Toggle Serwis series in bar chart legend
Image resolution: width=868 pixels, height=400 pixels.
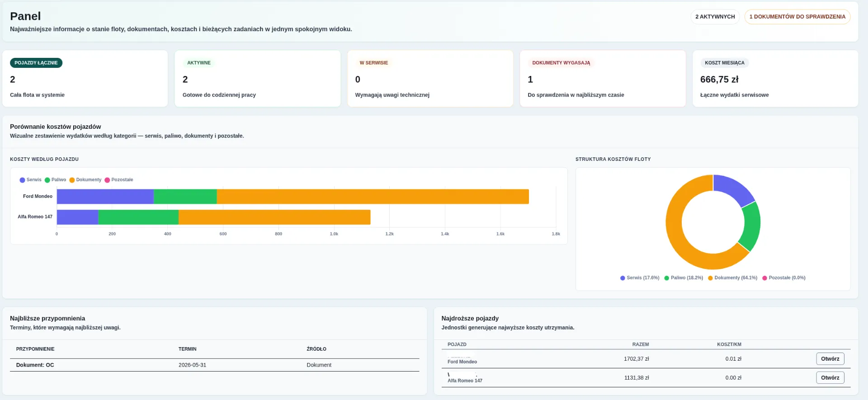point(30,180)
